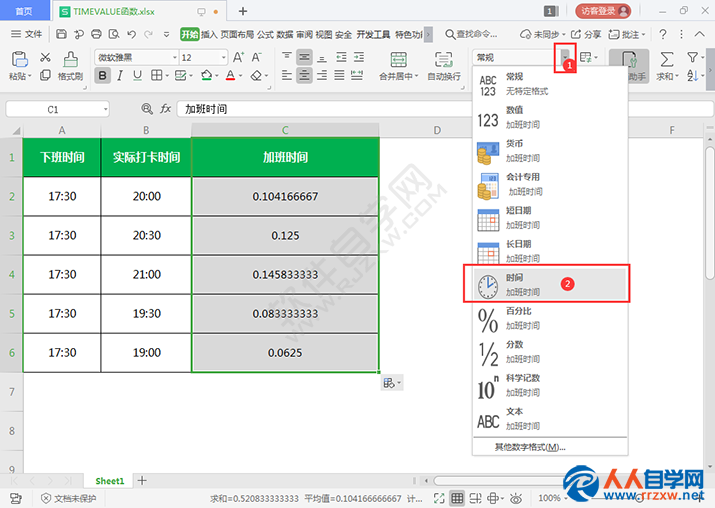Click the eye protection mode icon
715x508 pixels.
point(516,498)
